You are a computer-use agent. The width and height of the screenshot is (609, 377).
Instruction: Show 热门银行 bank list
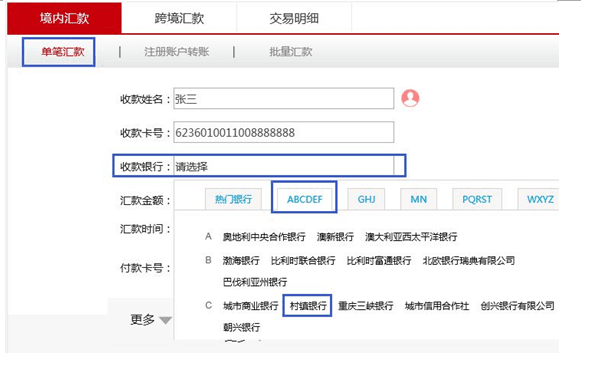(x=233, y=199)
